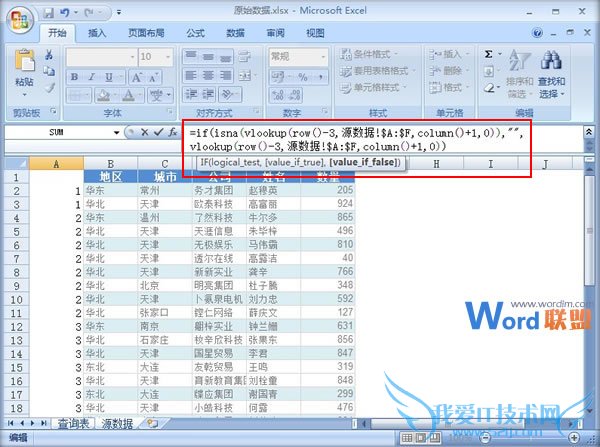Click 插入 insert cells button
Screen dimensions: 600x447
tap(447, 54)
